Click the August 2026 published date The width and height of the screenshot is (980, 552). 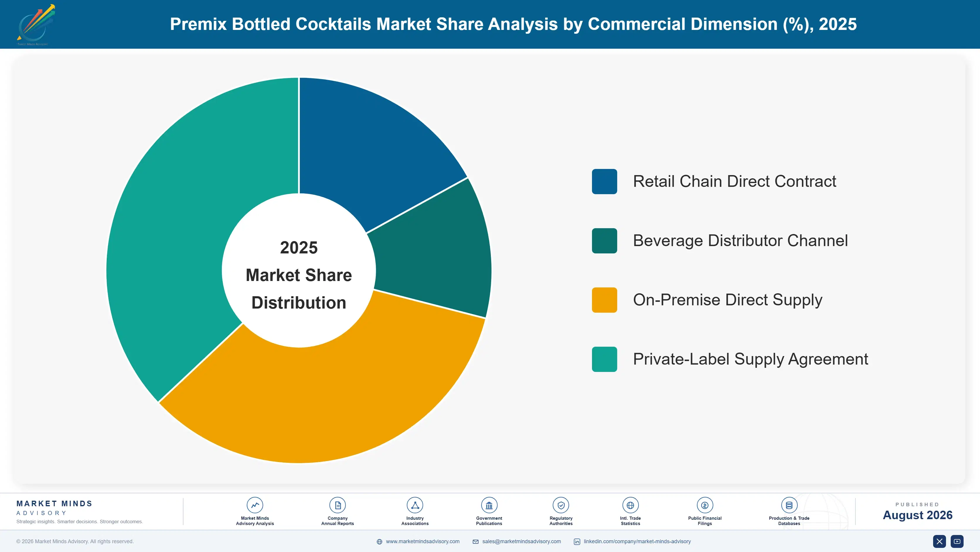click(918, 515)
